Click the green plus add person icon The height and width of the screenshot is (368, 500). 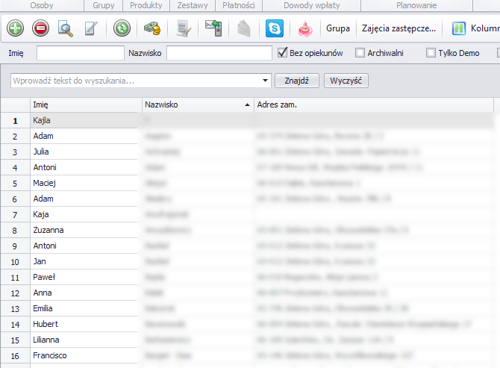click(15, 28)
